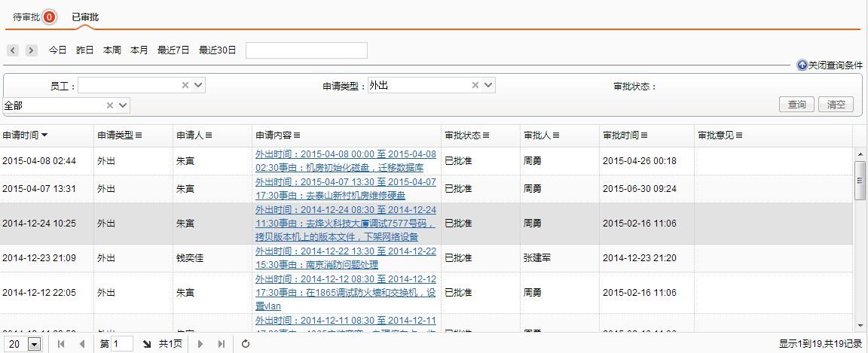Select the 已审批 tab
868x353 pixels.
point(85,17)
